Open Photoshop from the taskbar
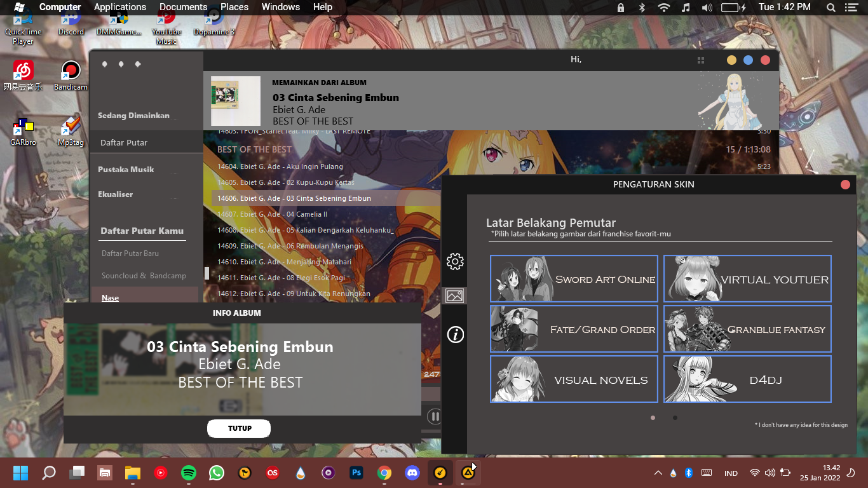 point(356,473)
